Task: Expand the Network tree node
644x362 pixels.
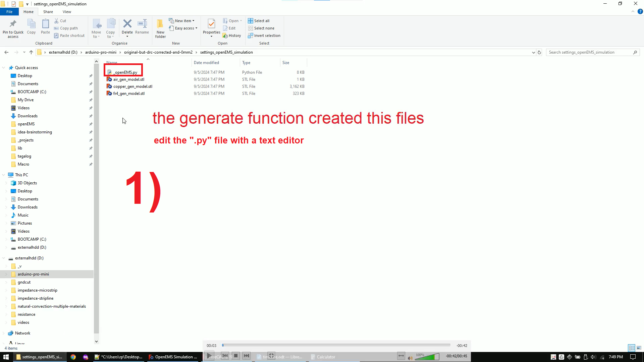Action: pyautogui.click(x=4, y=333)
